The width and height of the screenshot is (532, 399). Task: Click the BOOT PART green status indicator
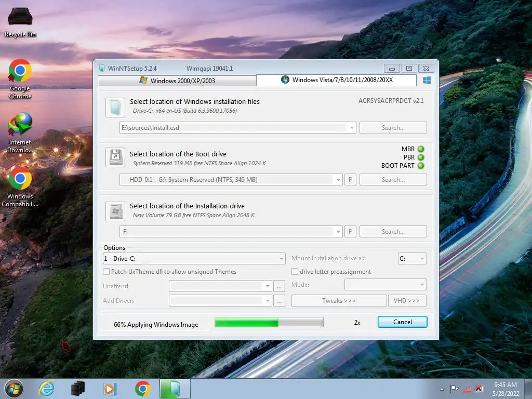[421, 166]
